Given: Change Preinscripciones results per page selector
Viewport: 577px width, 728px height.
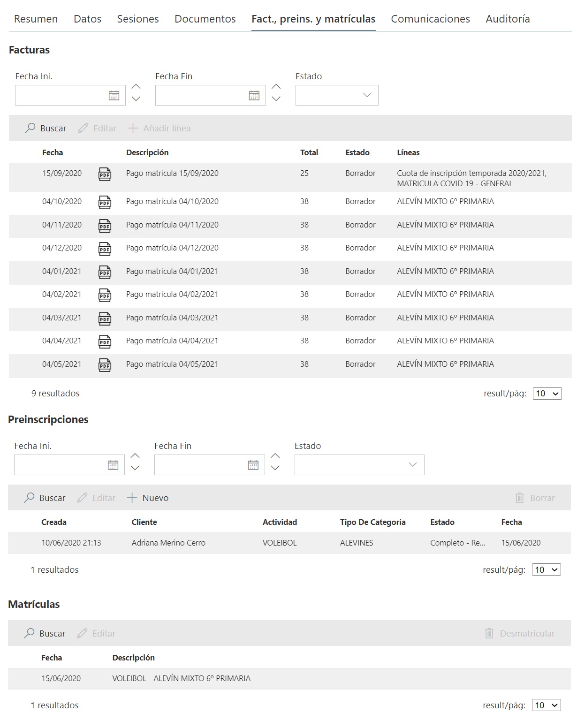Looking at the screenshot, I should pyautogui.click(x=547, y=570).
